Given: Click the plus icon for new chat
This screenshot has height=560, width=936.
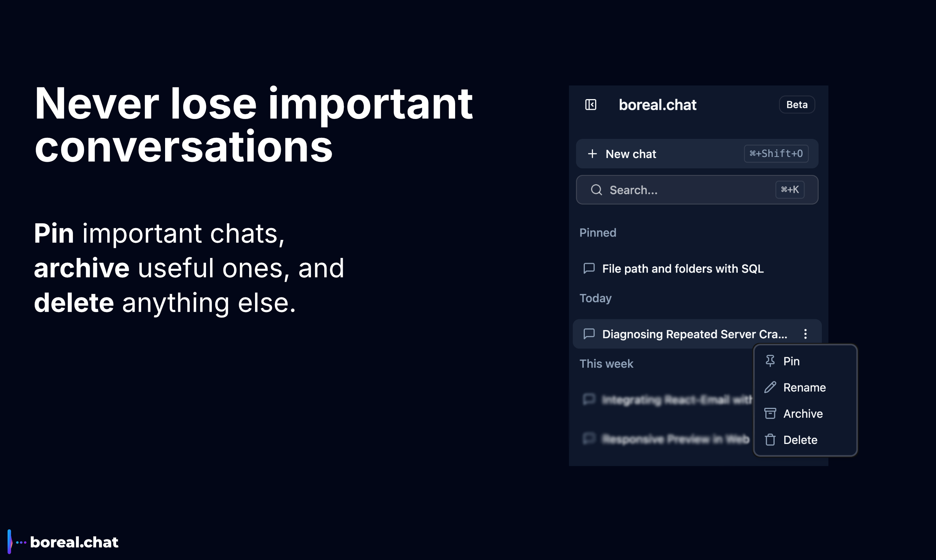Looking at the screenshot, I should 593,154.
